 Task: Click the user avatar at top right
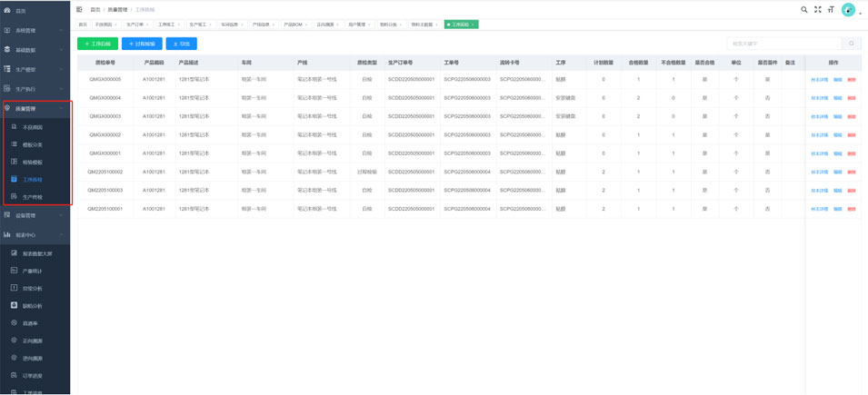point(847,9)
